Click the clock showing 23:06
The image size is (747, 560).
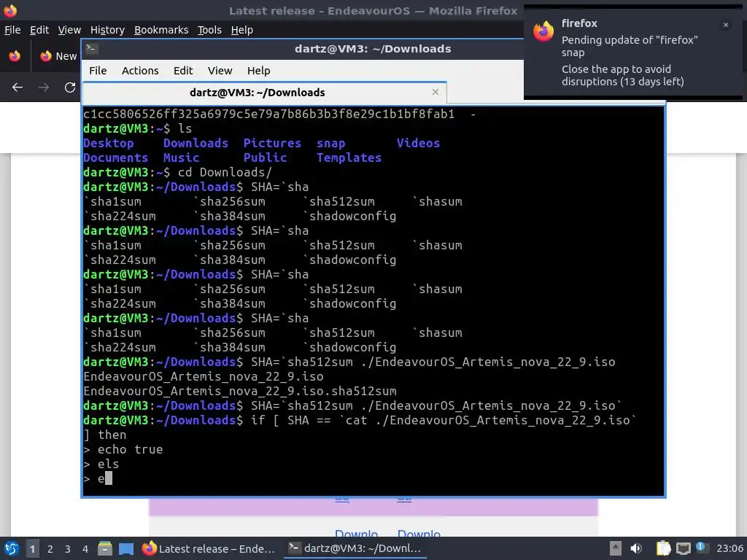[729, 548]
